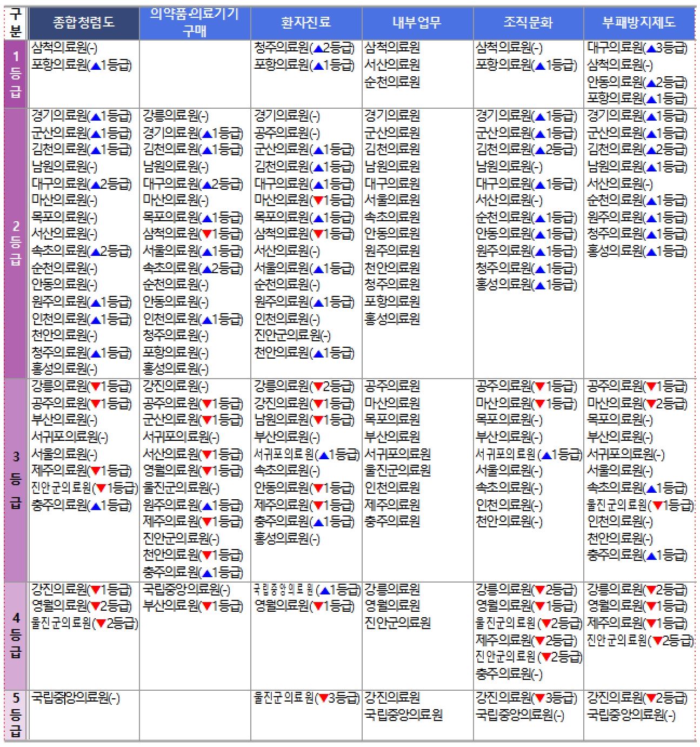Click 부산의료원(▼1등급) in 구매 4등급

pos(193,605)
